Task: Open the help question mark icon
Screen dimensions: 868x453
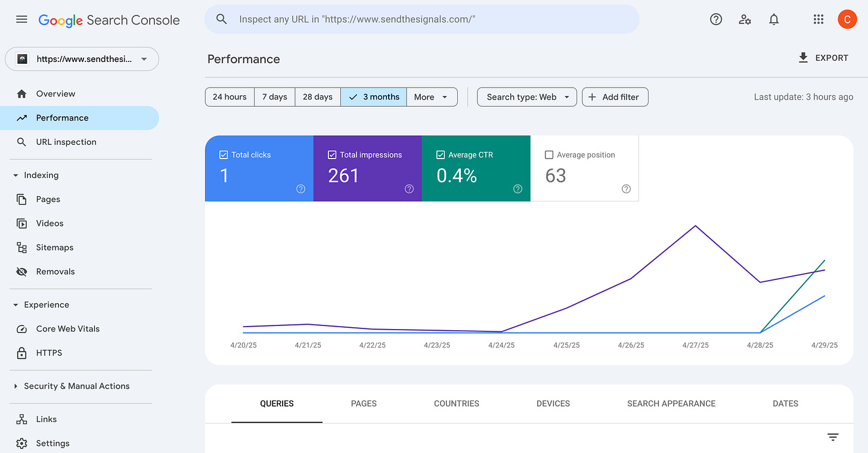Action: click(x=716, y=19)
